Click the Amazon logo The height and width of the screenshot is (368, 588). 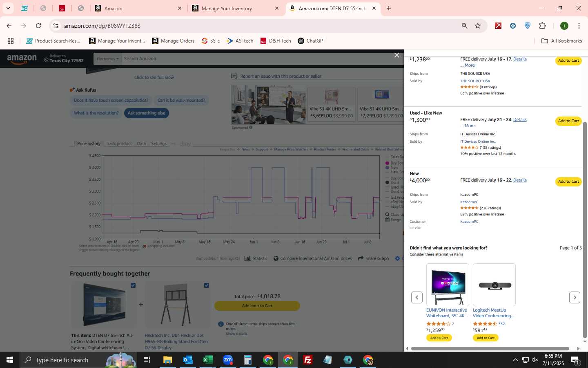[x=22, y=59]
